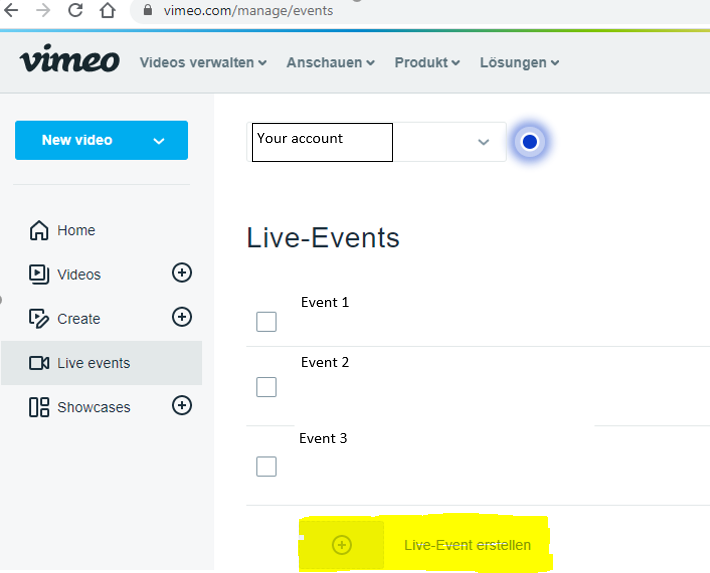Viewport: 710px width, 573px height.
Task: Select Live events in the sidebar
Action: point(93,363)
